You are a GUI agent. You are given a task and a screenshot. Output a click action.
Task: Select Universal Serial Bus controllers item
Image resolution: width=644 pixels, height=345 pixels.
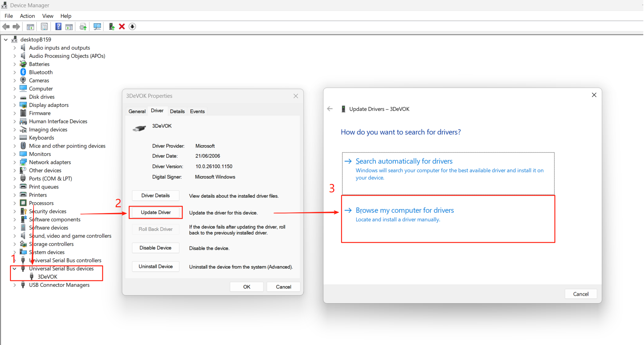coord(65,260)
